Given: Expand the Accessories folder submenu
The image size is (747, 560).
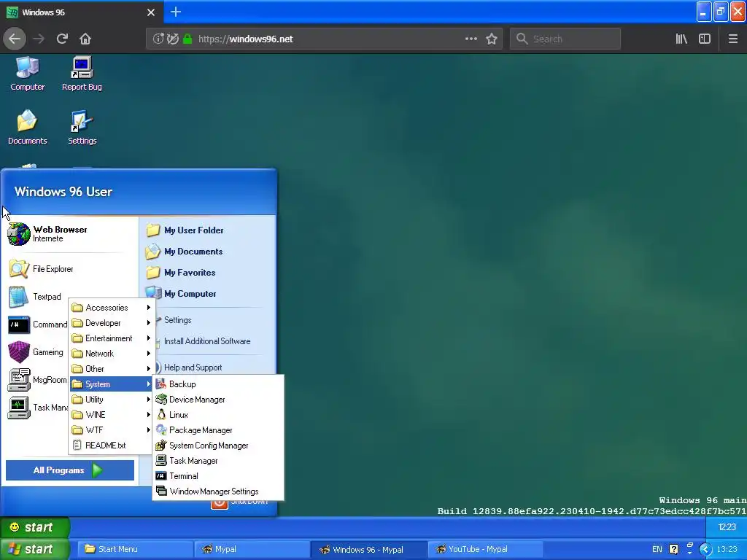Looking at the screenshot, I should click(x=111, y=308).
